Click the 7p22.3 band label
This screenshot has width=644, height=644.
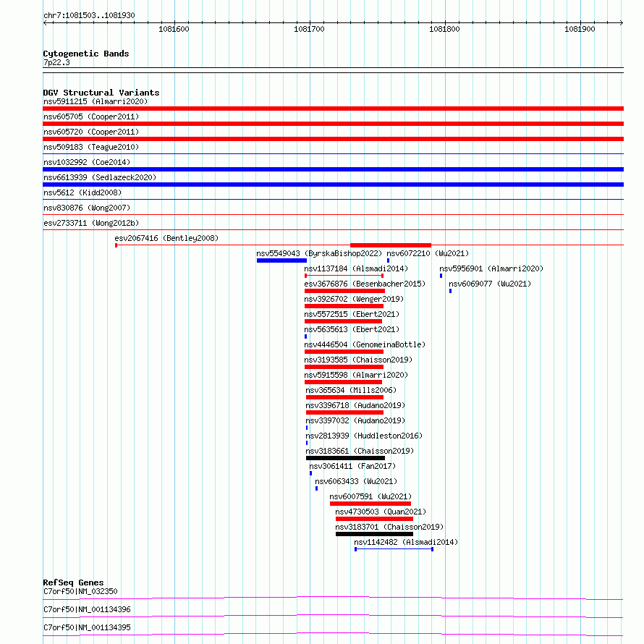pos(56,62)
